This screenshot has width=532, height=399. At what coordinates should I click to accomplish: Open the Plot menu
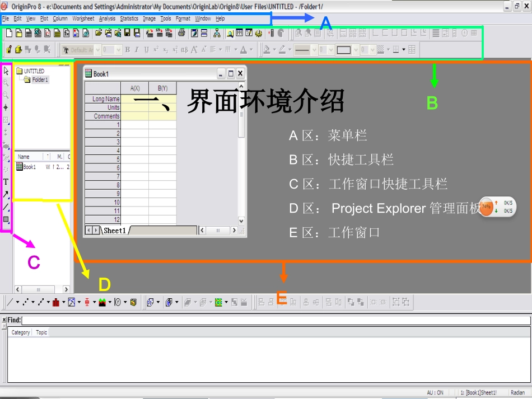tap(44, 18)
